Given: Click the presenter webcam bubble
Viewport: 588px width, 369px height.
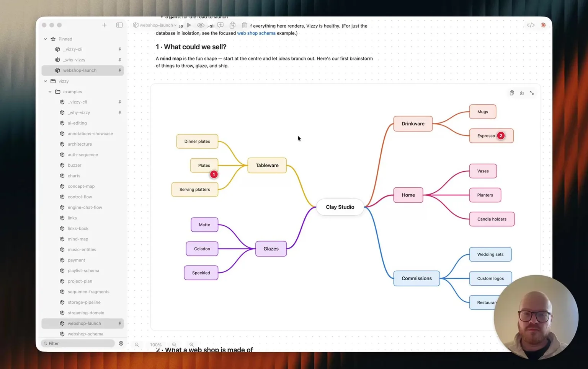Looking at the screenshot, I should (x=536, y=317).
